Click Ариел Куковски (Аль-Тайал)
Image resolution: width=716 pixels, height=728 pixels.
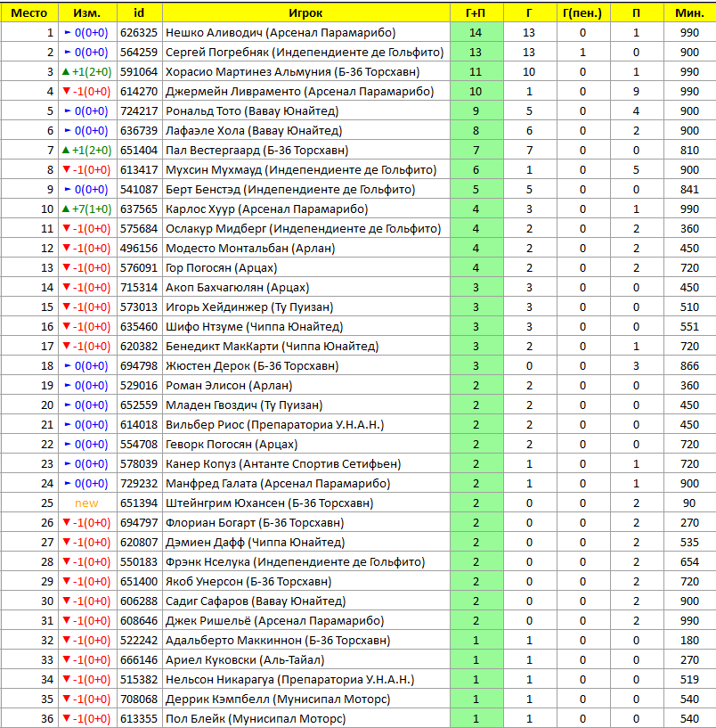(245, 659)
